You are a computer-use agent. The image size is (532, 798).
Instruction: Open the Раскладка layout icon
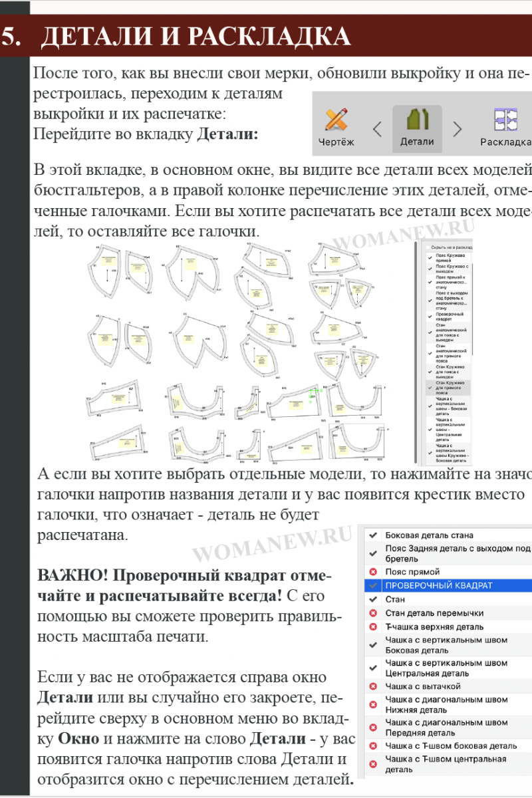click(507, 120)
